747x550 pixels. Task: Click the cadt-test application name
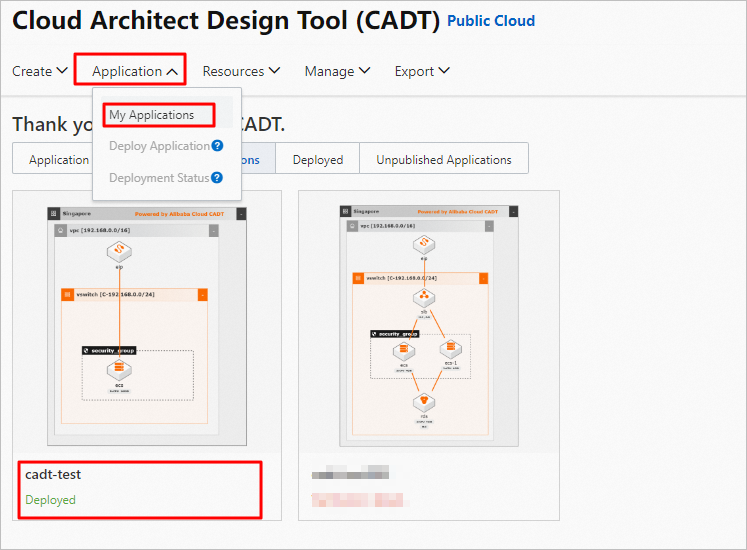click(x=53, y=475)
